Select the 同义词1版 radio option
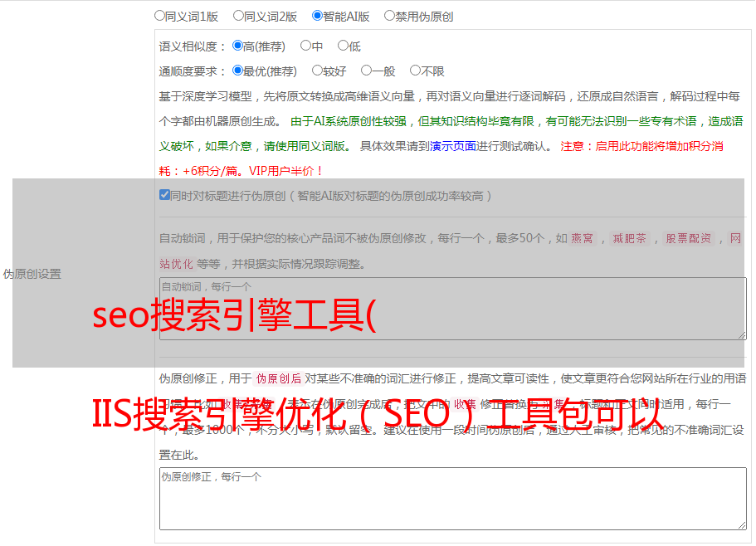The width and height of the screenshot is (756, 546). (159, 16)
